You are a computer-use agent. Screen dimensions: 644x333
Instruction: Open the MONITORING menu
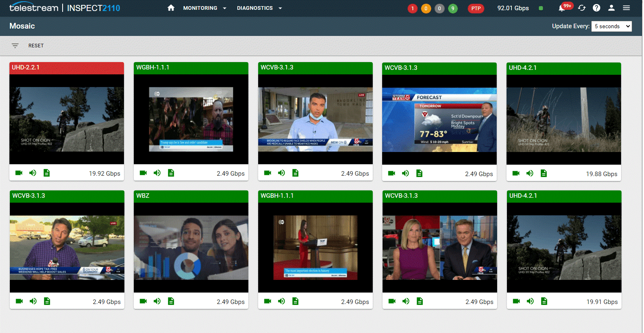click(200, 8)
